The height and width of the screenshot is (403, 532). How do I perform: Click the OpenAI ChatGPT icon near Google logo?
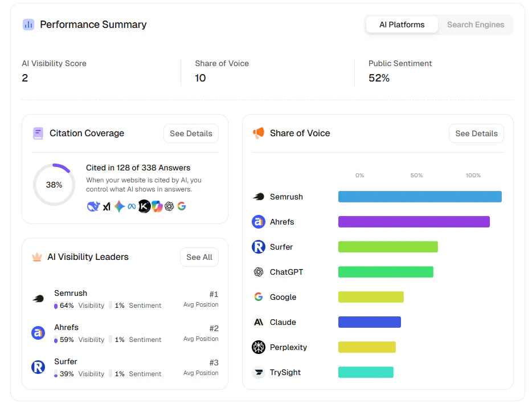[170, 206]
